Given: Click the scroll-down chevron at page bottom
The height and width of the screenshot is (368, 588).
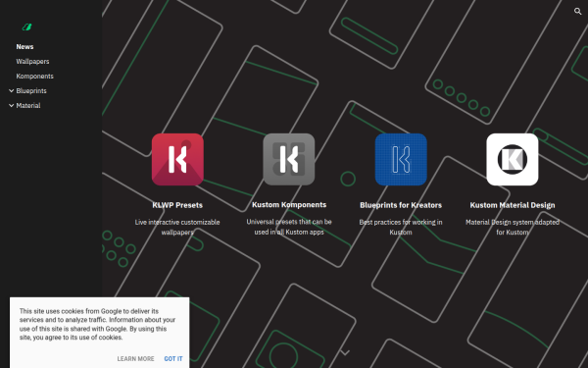Looking at the screenshot, I should 345,352.
